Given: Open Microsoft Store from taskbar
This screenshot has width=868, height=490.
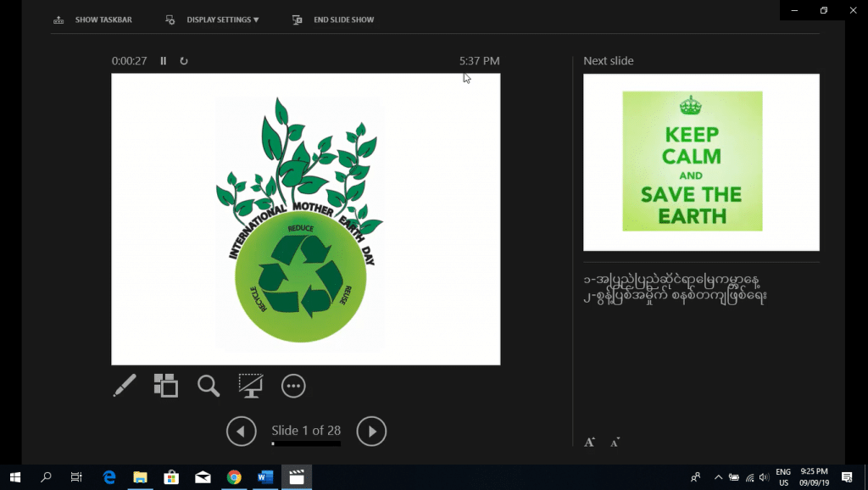Looking at the screenshot, I should [171, 477].
